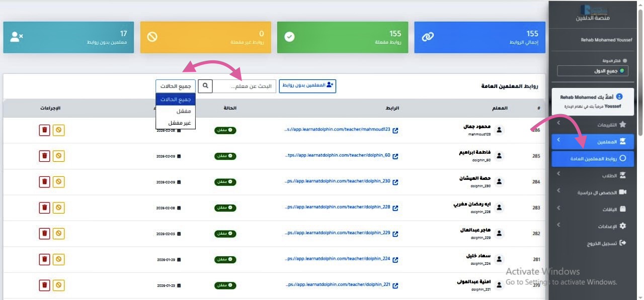Click the trash icon for محمود جمال's row

pyautogui.click(x=45, y=130)
